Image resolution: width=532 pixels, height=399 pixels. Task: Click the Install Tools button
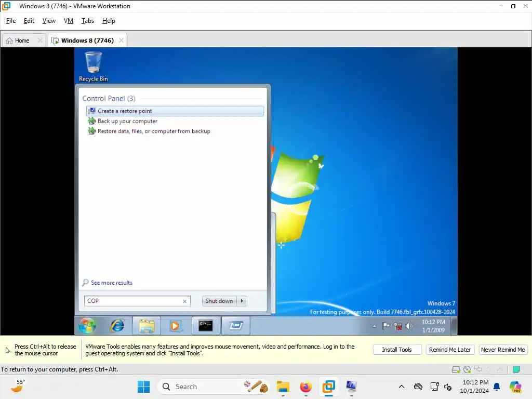click(397, 350)
